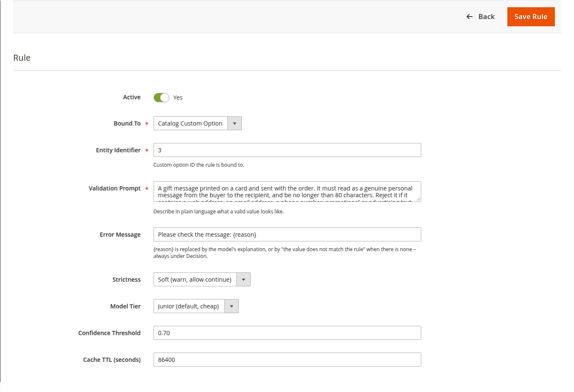This screenshot has width=574, height=392.
Task: Click the "Soft (warn, allow continue)" selected value
Action: click(x=195, y=280)
